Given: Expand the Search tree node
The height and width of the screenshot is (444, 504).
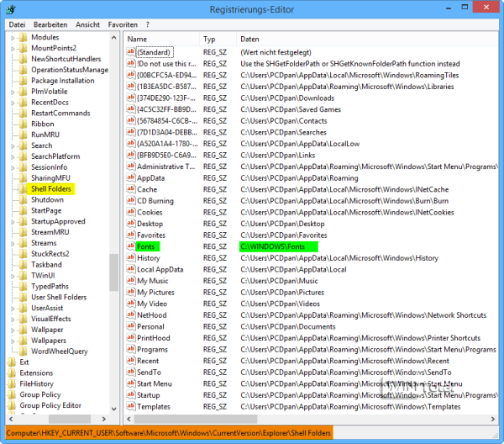Looking at the screenshot, I should 13,146.
